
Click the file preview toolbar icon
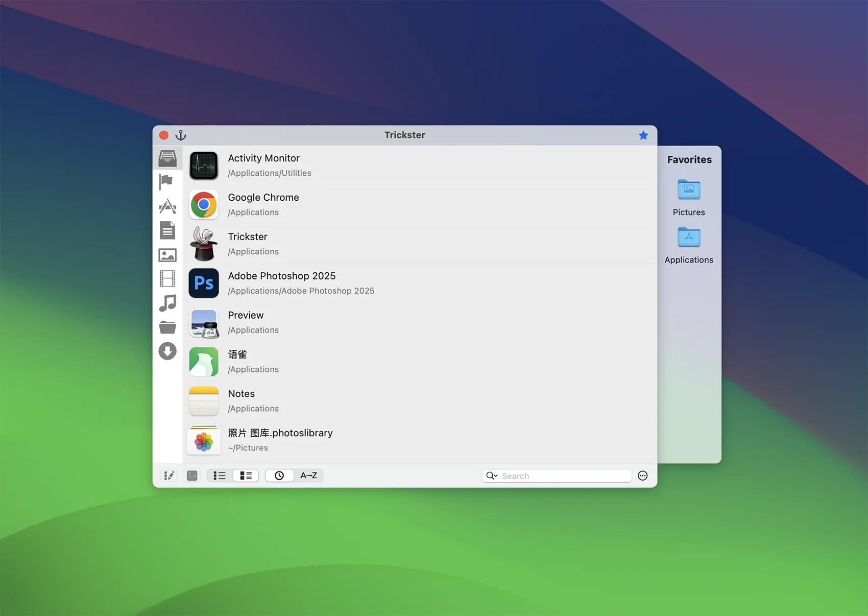(192, 476)
